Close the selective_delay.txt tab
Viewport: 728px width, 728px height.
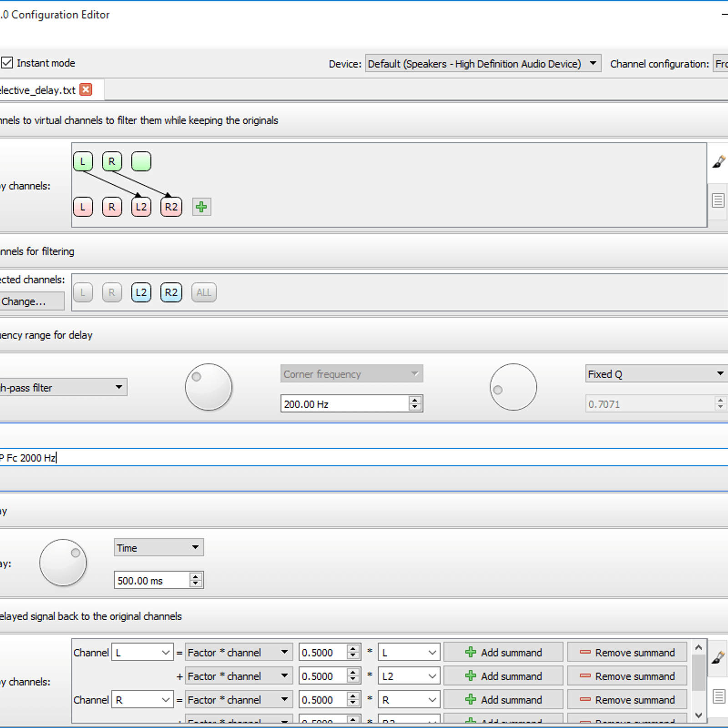coord(86,90)
